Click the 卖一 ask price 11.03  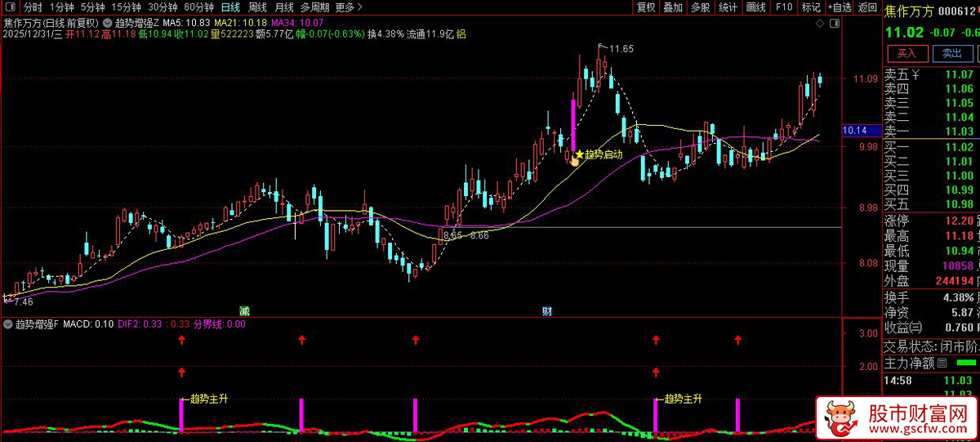point(959,132)
